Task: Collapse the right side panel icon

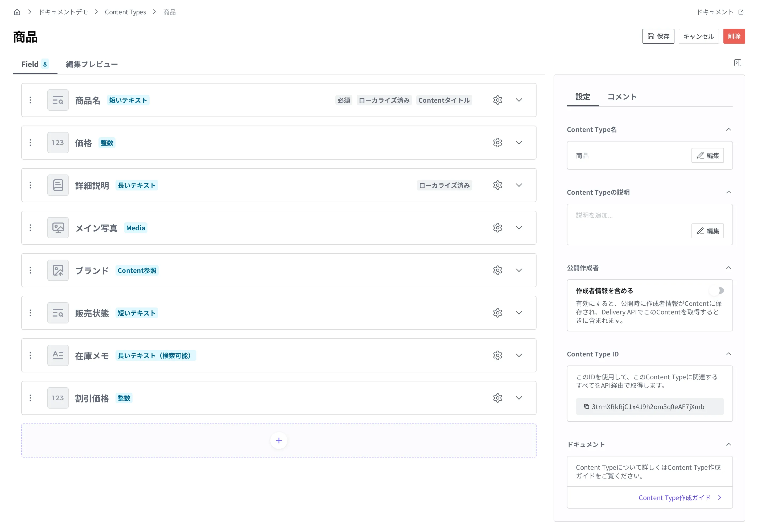Action: (x=738, y=63)
